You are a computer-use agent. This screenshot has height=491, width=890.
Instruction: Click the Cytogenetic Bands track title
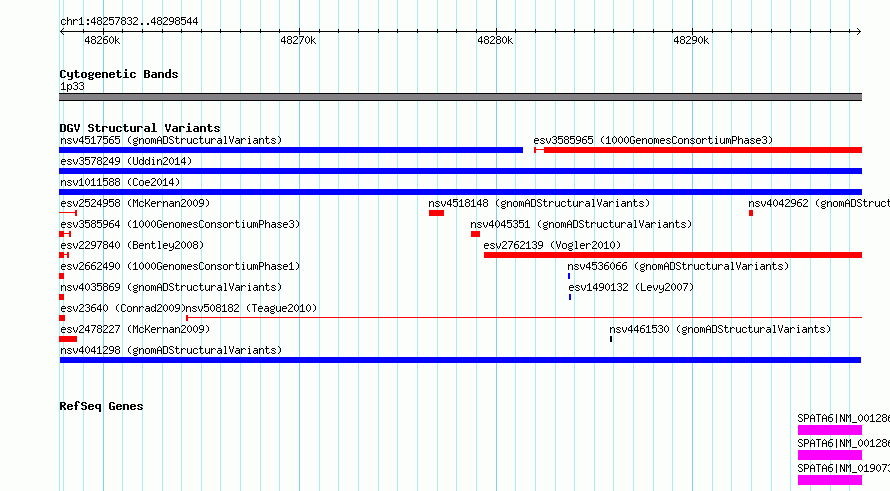coord(119,74)
